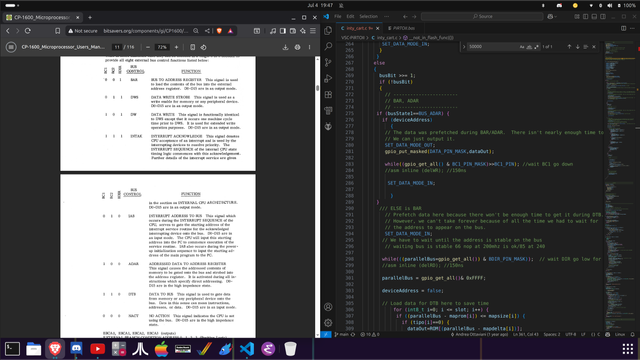Zoom in the PDF with plus button
This screenshot has height=360, width=640.
(176, 47)
